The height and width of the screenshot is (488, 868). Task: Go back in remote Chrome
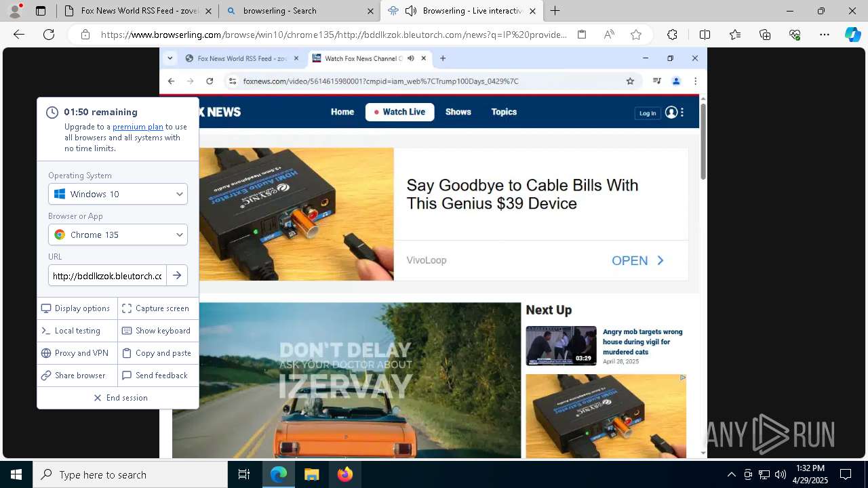[x=171, y=81]
